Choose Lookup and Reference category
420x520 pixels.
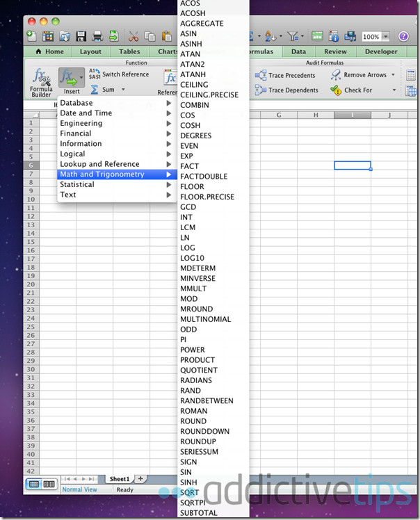[116, 164]
